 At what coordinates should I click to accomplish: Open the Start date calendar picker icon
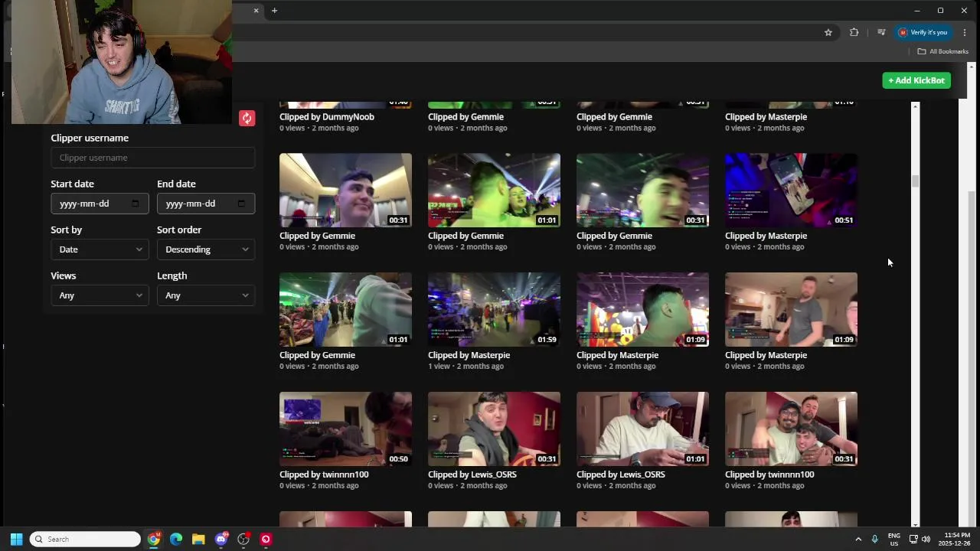[136, 204]
